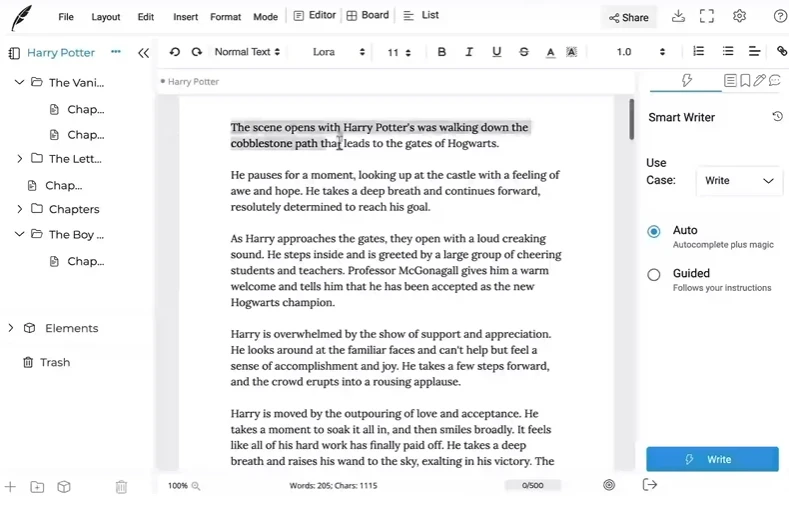Viewport: 789px width, 520px height.
Task: Insert a numbered list
Action: point(698,51)
